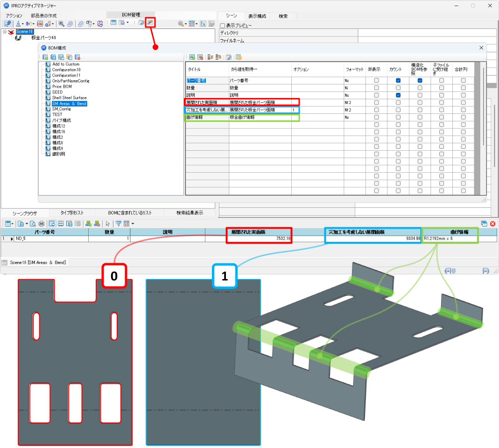Uncheck カウント checkbox for パーツ番号 row
The image size is (499, 448).
click(398, 80)
